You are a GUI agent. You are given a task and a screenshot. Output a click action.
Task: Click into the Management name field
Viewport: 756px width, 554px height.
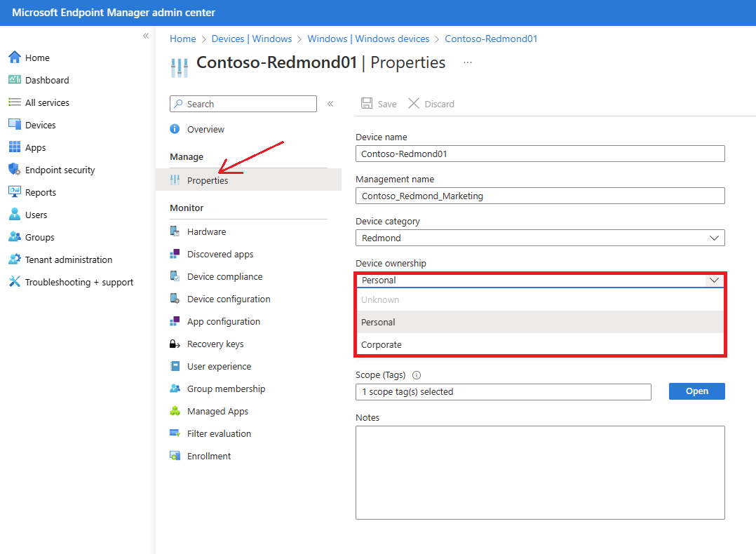pyautogui.click(x=539, y=196)
